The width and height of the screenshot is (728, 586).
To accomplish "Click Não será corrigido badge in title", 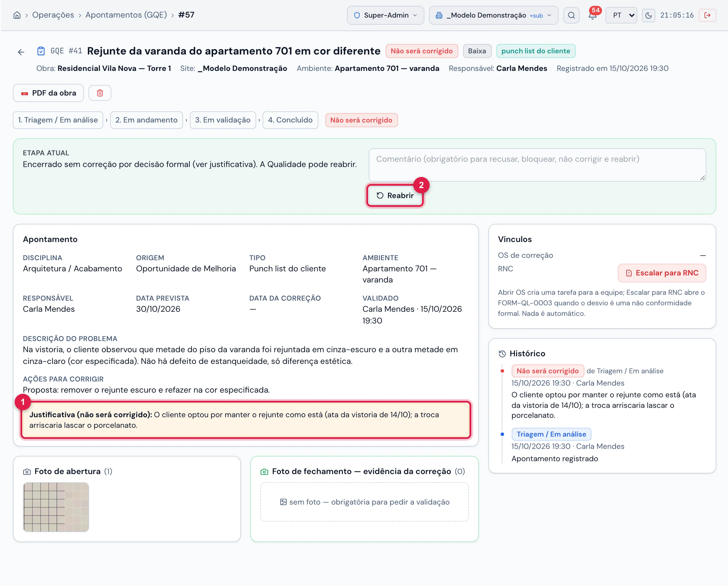I will [x=421, y=51].
